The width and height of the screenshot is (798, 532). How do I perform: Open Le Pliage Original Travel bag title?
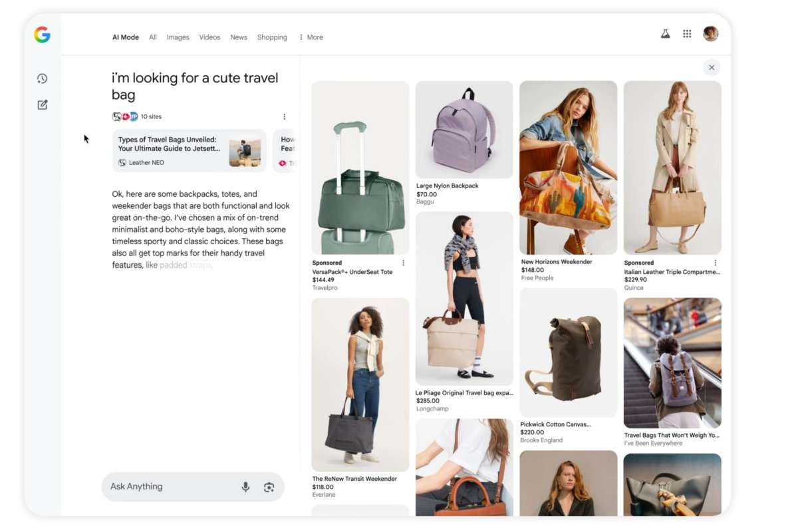click(464, 393)
